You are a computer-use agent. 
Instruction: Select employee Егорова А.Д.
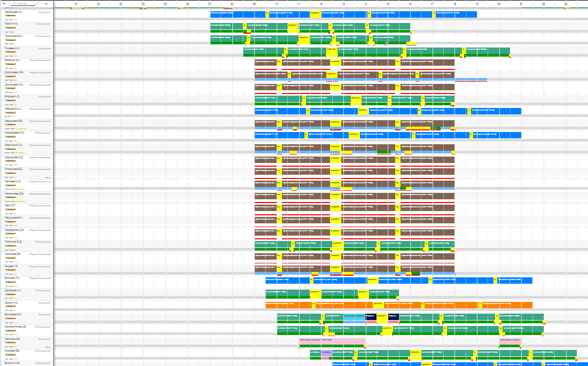coord(12,96)
